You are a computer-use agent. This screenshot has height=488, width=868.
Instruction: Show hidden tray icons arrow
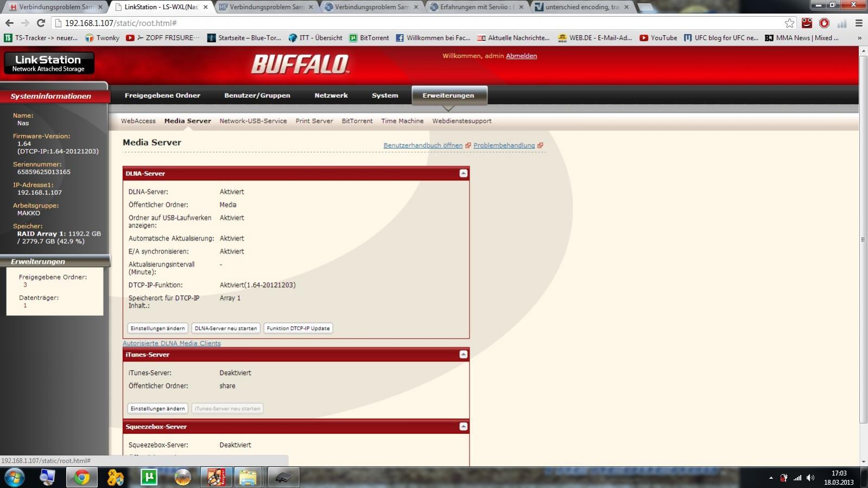tap(771, 478)
